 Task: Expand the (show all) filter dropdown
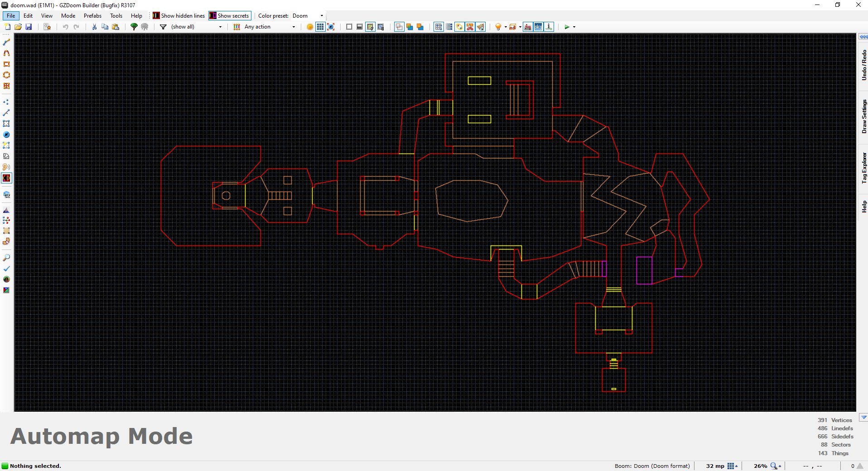coord(221,27)
